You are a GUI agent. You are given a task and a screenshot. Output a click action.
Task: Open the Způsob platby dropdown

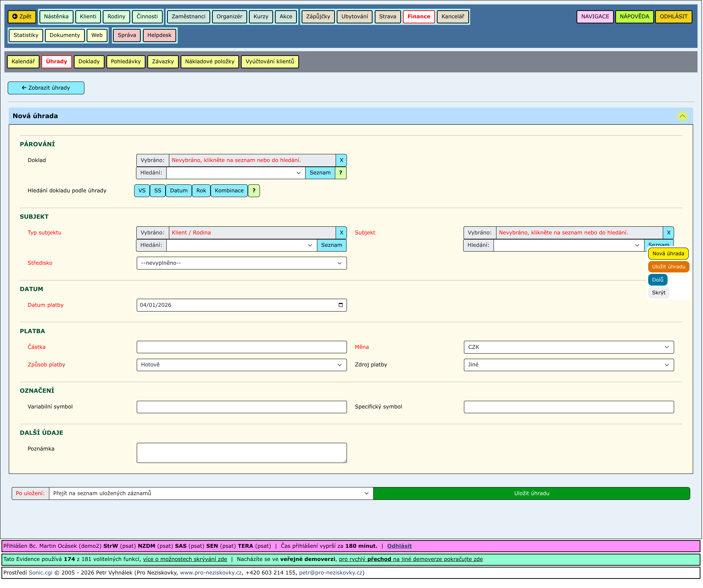(x=242, y=365)
